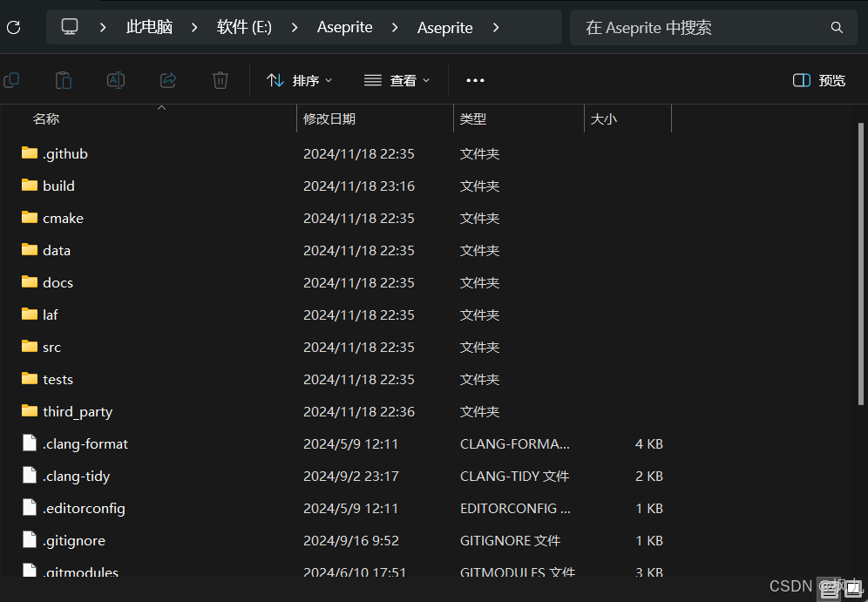The height and width of the screenshot is (602, 868).
Task: Click the vertical scrollbar of the file list
Action: click(861, 263)
